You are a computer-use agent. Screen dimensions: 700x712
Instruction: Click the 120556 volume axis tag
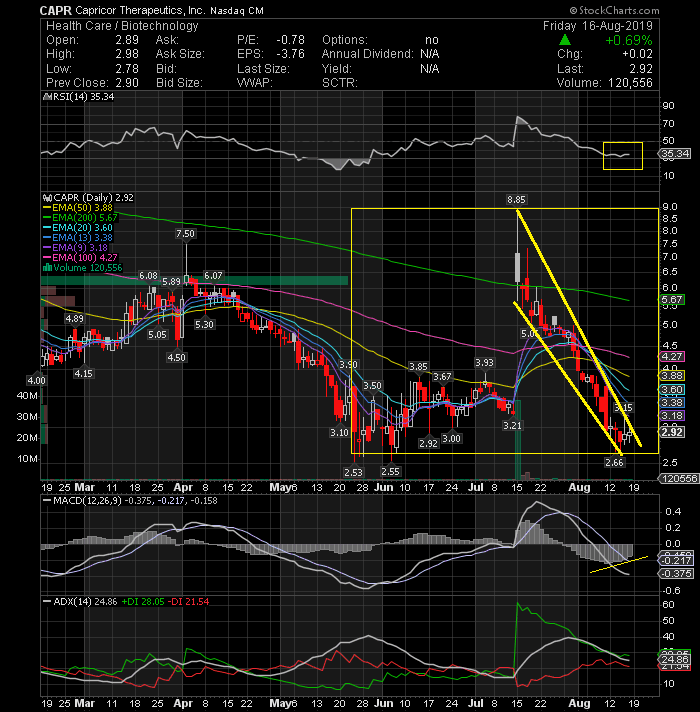(679, 479)
